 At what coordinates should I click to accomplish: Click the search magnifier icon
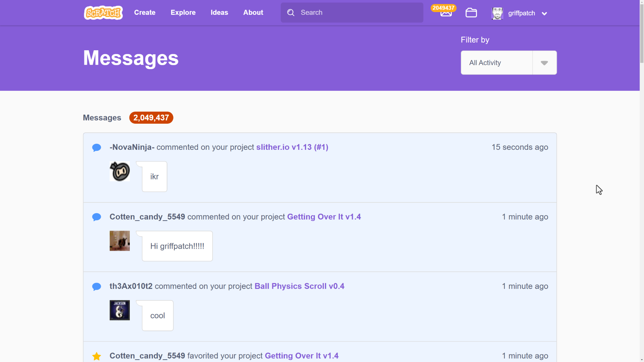[291, 13]
